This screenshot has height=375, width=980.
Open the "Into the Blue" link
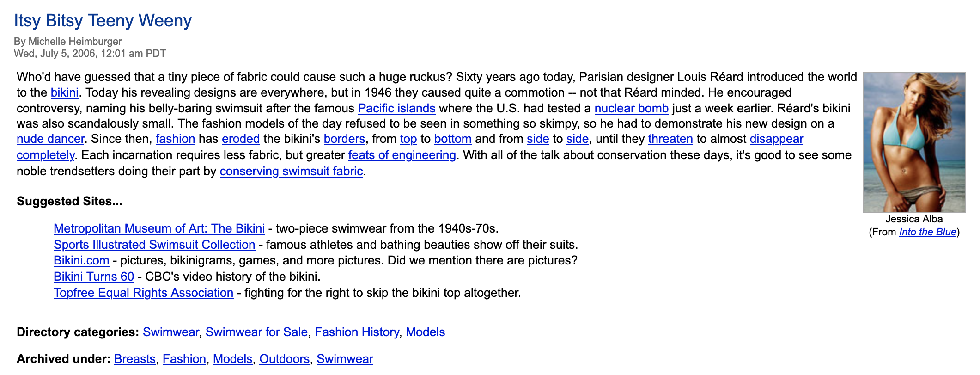927,232
